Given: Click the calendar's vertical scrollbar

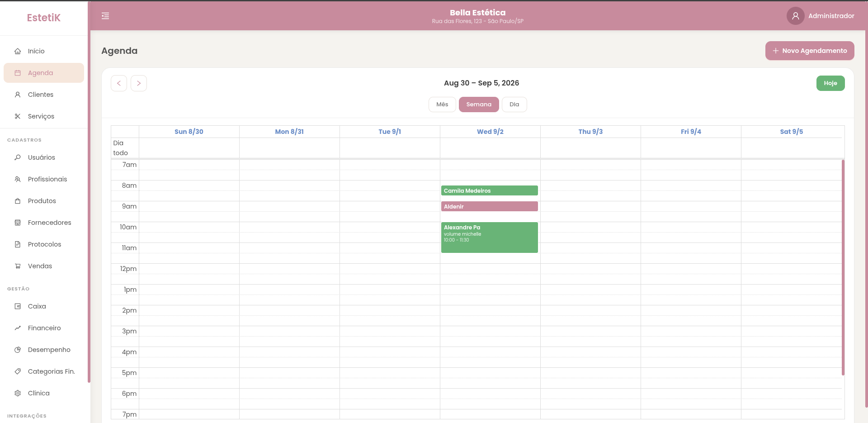Looking at the screenshot, I should (843, 267).
